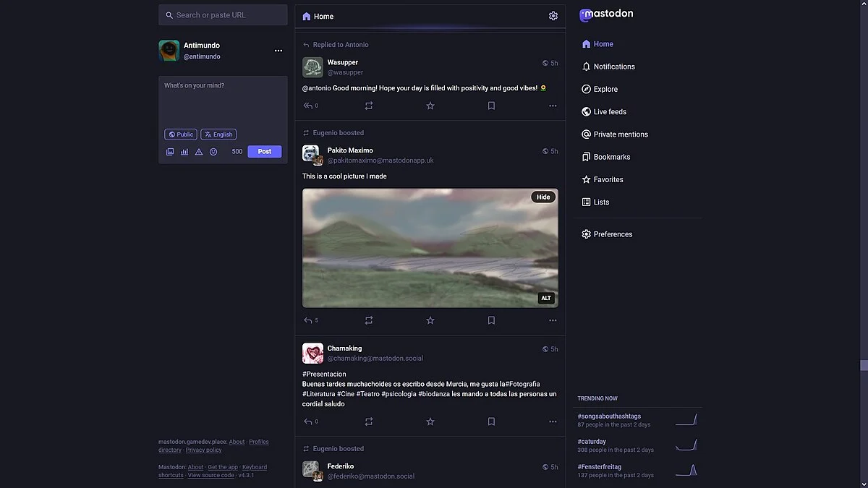Reply to Pakito Maximo's post

click(x=308, y=320)
